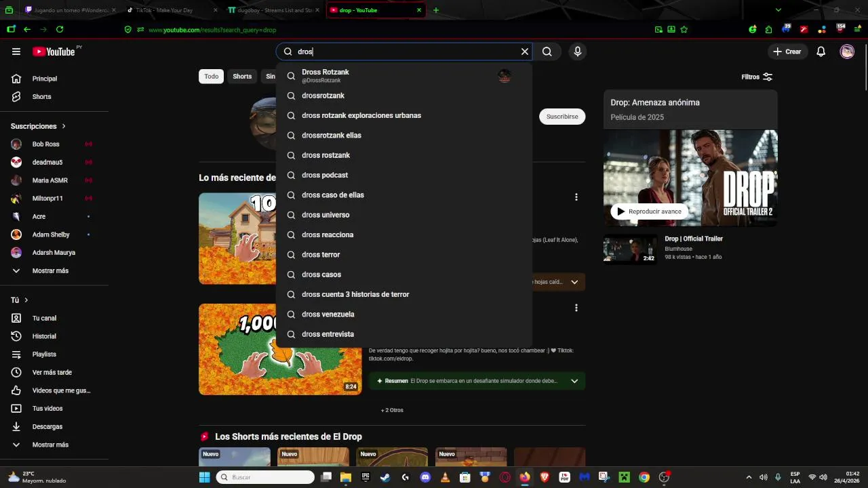Select the Shorts filter chip

242,77
